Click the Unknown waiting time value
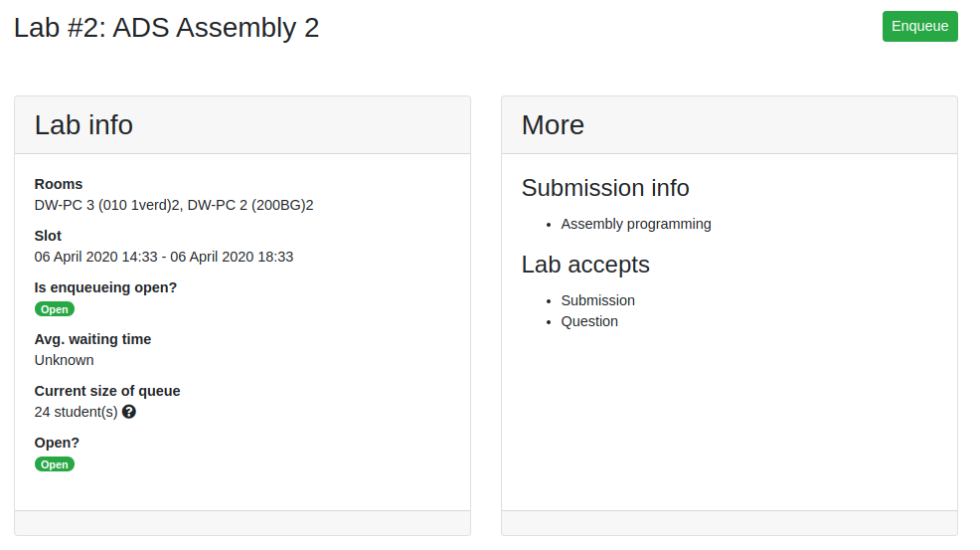Image resolution: width=980 pixels, height=550 pixels. pyautogui.click(x=64, y=360)
